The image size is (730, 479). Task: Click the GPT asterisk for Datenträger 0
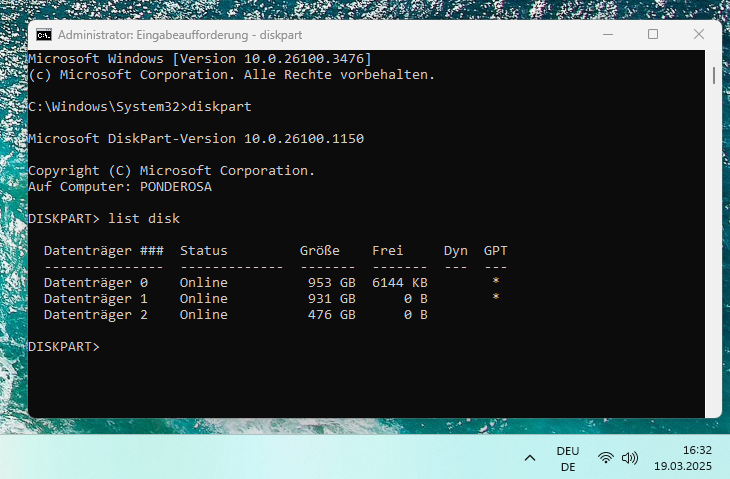coord(495,281)
